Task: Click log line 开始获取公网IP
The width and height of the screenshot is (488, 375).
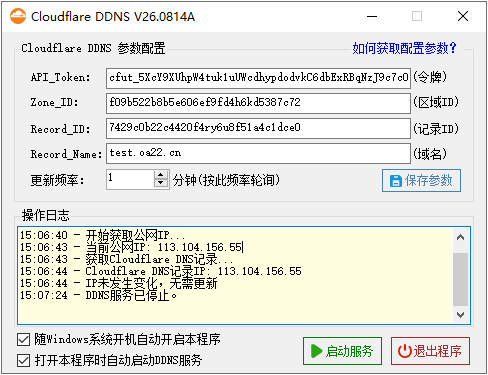Action: 103,235
